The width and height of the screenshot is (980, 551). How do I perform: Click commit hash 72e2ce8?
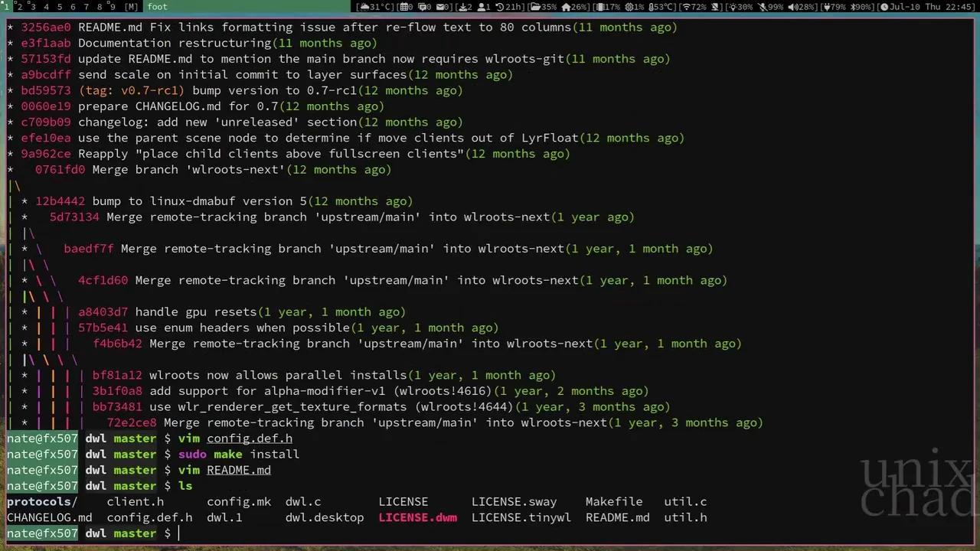(132, 422)
